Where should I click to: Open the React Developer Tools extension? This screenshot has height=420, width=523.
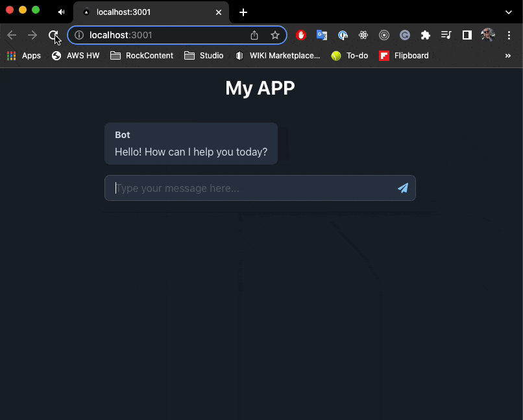pyautogui.click(x=363, y=35)
